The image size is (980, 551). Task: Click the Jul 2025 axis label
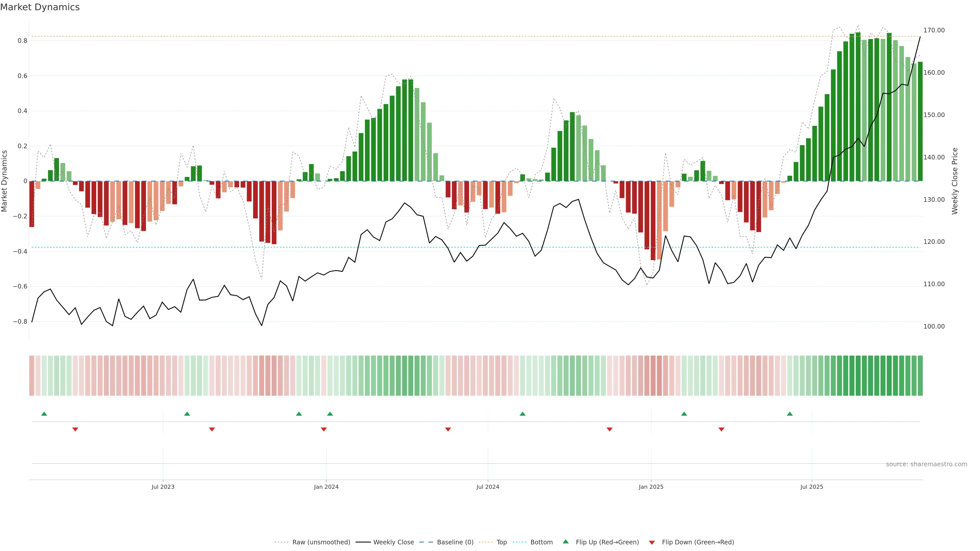812,487
